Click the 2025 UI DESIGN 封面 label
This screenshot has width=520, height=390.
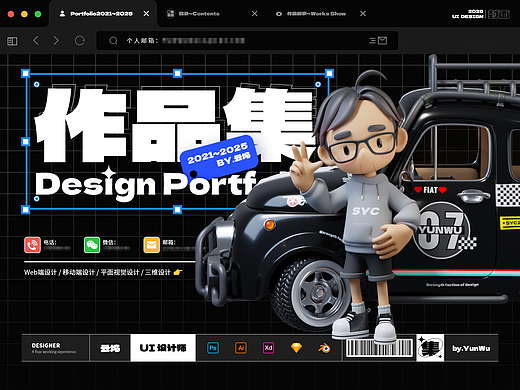coord(480,14)
